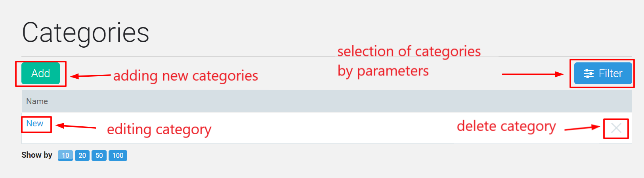Show 10 items per page

pyautogui.click(x=65, y=155)
